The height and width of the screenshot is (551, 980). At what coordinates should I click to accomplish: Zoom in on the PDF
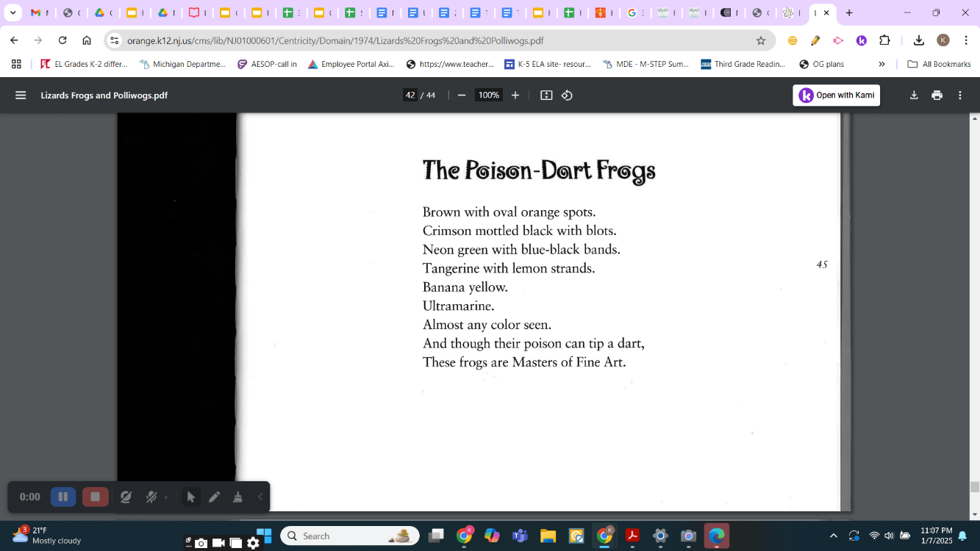tap(515, 96)
